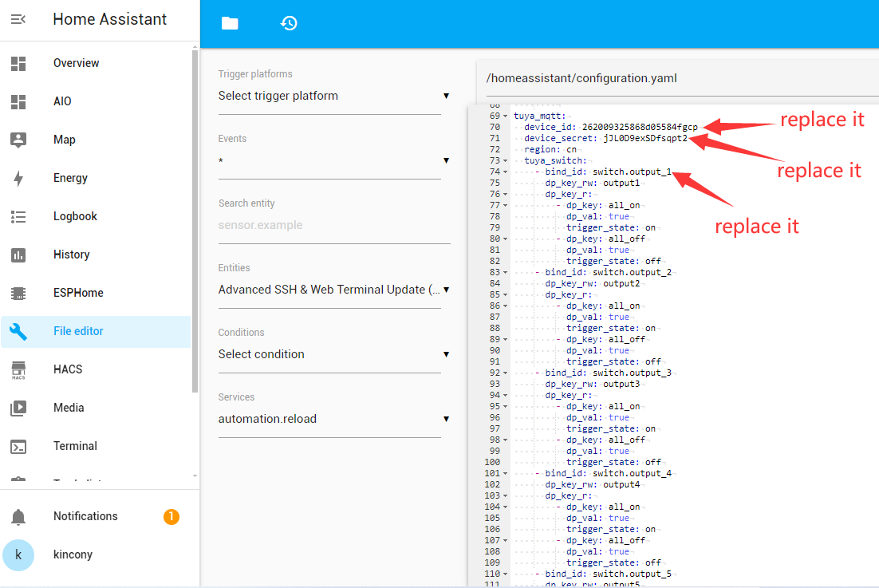Open the Entities dropdown

[333, 290]
